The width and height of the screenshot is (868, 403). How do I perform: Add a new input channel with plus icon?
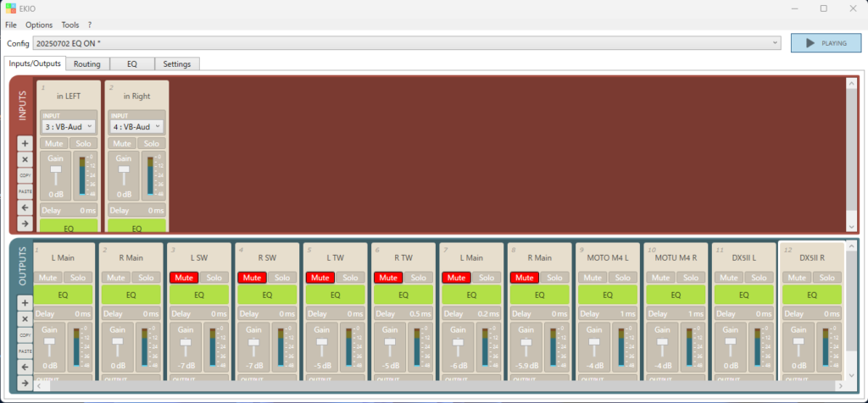[x=25, y=144]
